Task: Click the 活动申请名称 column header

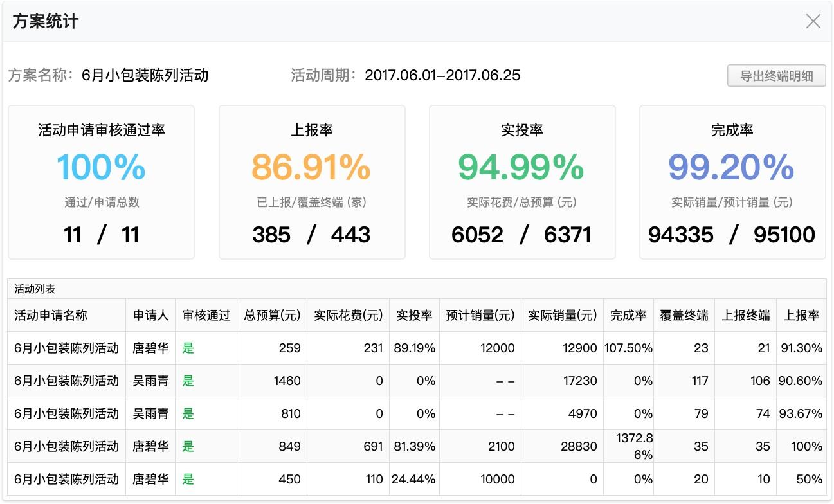Action: coord(51,315)
